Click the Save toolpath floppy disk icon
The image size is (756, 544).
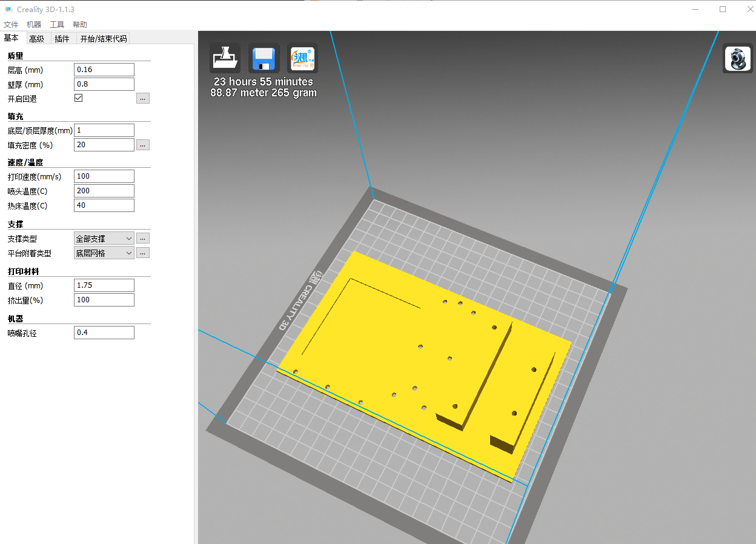(264, 58)
